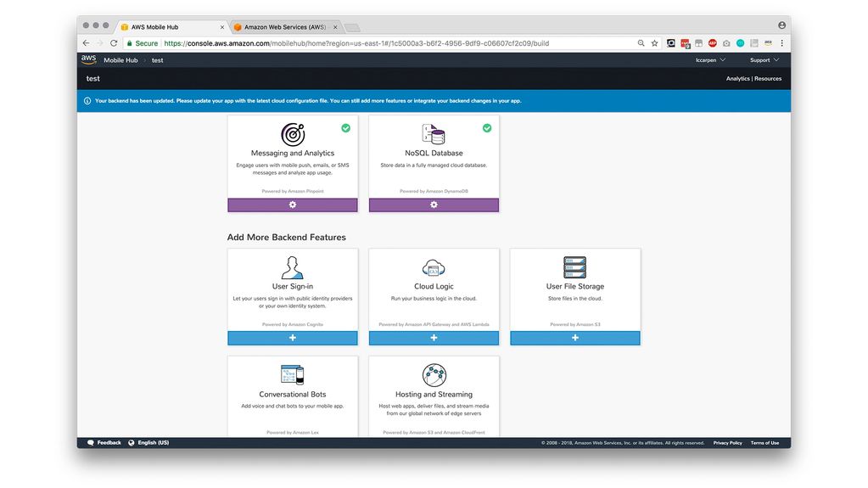
Task: Click the browser address bar
Action: 382,43
